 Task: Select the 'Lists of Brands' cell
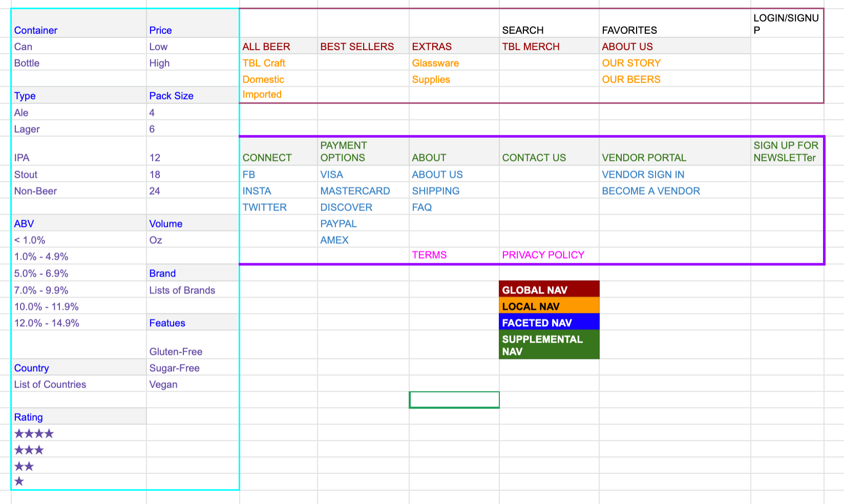coord(193,290)
